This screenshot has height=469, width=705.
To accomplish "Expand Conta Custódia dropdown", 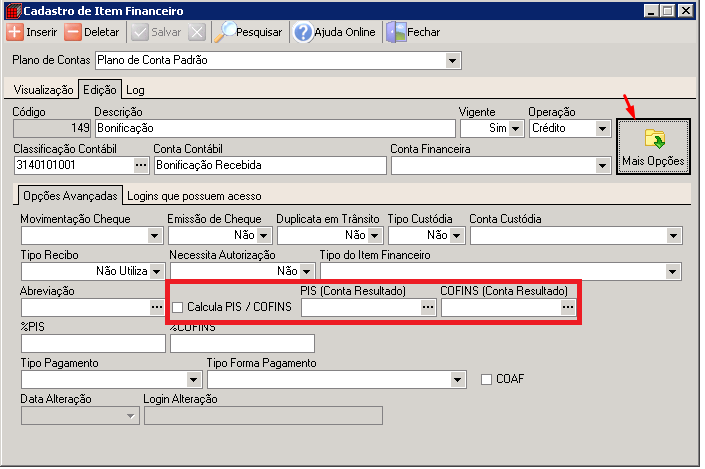I will (x=673, y=236).
